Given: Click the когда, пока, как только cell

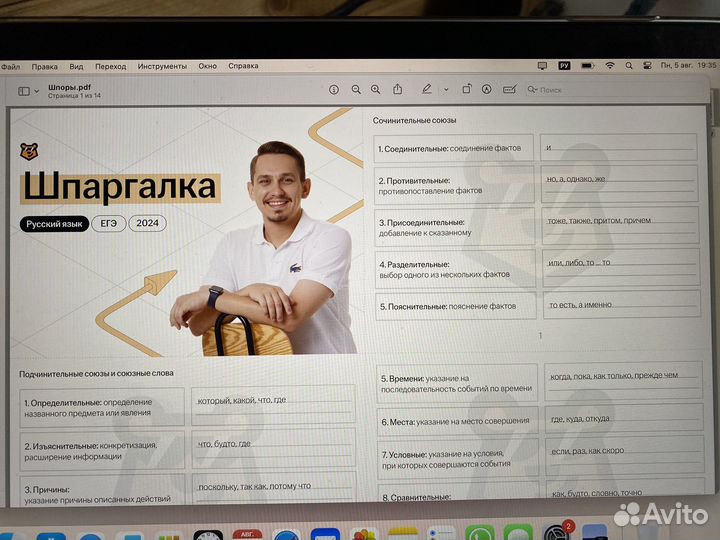Looking at the screenshot, I should pyautogui.click(x=624, y=381).
